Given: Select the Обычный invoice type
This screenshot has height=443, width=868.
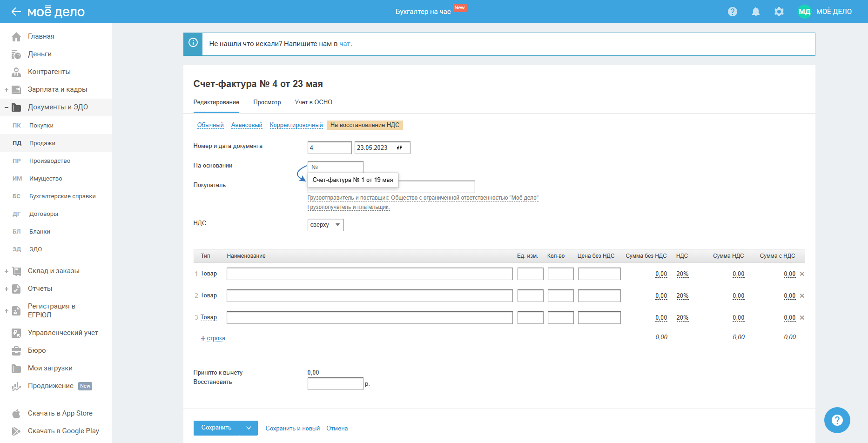Looking at the screenshot, I should pyautogui.click(x=210, y=125).
